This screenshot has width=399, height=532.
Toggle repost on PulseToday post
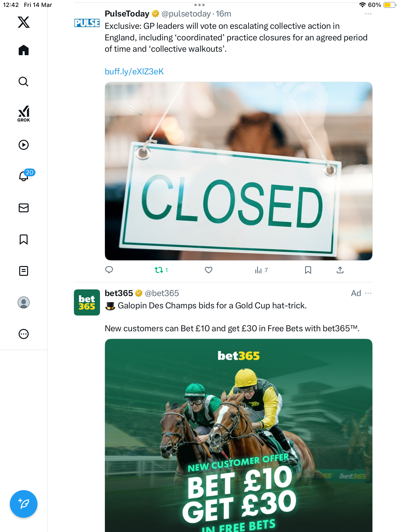click(161, 270)
